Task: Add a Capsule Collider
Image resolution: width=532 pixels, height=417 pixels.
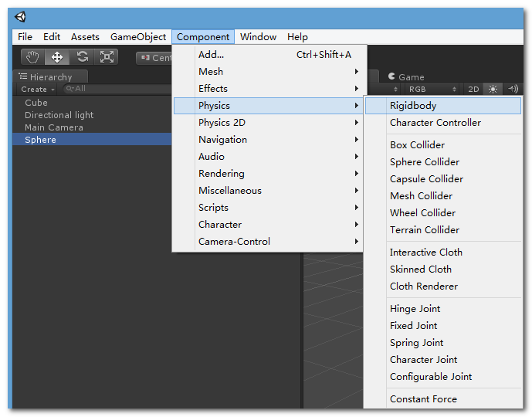Action: click(x=443, y=179)
